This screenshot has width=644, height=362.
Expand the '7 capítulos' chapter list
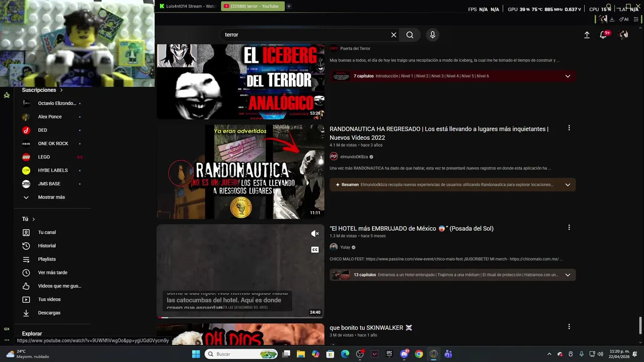pyautogui.click(x=568, y=76)
